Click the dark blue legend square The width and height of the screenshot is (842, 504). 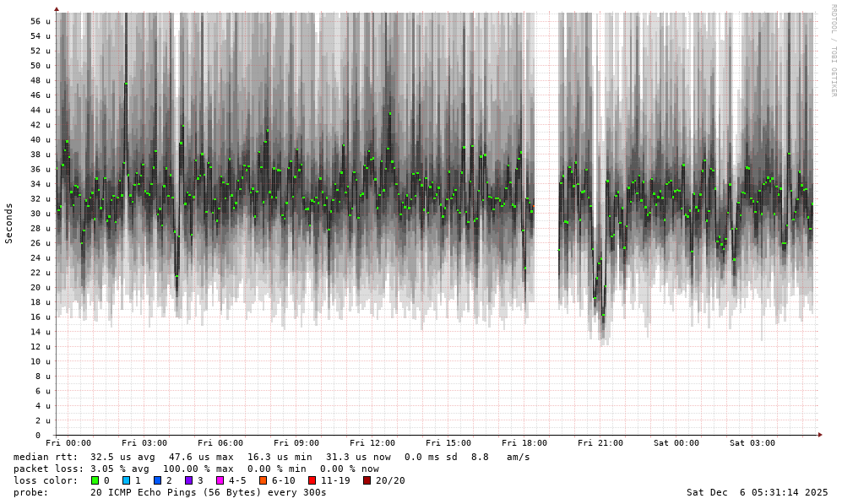click(157, 480)
